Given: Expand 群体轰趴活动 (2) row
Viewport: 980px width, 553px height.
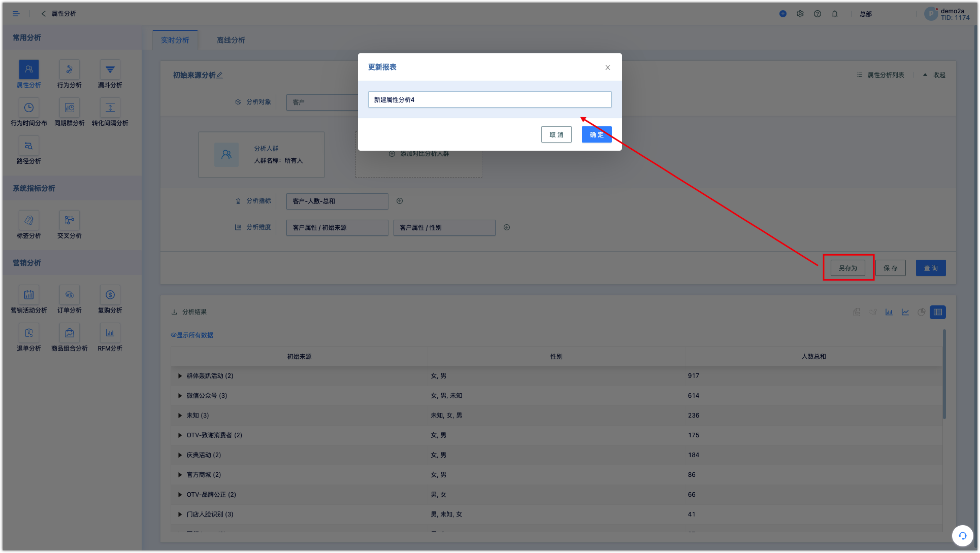Looking at the screenshot, I should point(180,375).
